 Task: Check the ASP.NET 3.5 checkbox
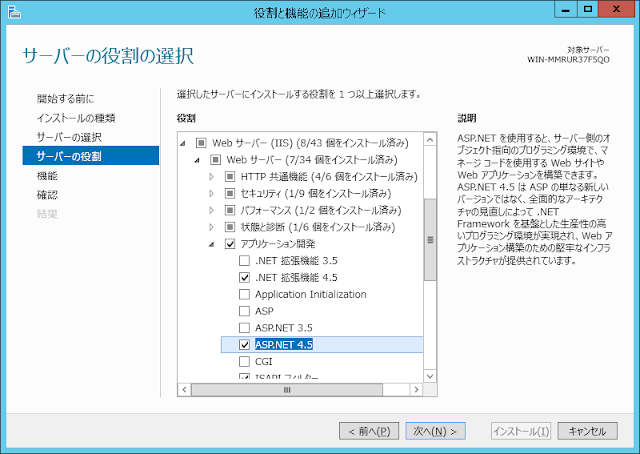244,327
